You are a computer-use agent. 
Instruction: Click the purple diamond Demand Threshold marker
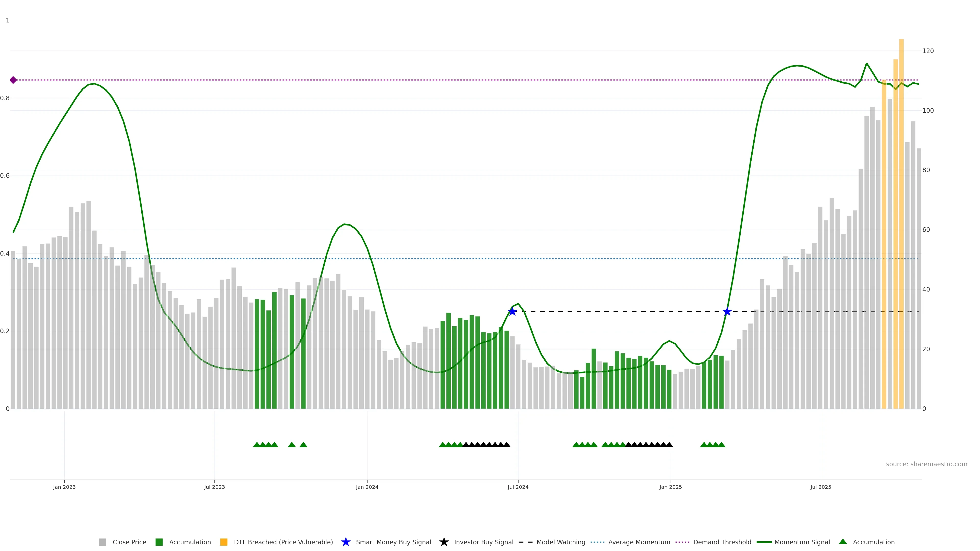pos(13,80)
